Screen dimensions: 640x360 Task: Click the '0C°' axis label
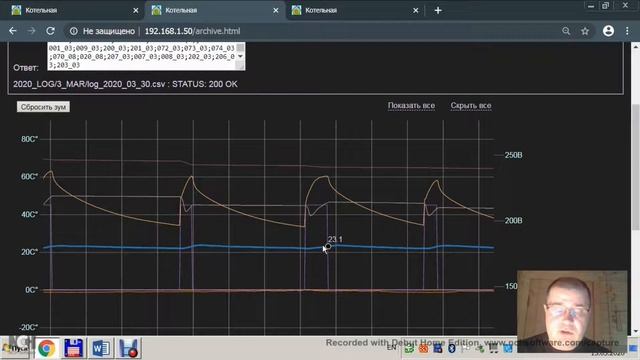[x=31, y=290]
